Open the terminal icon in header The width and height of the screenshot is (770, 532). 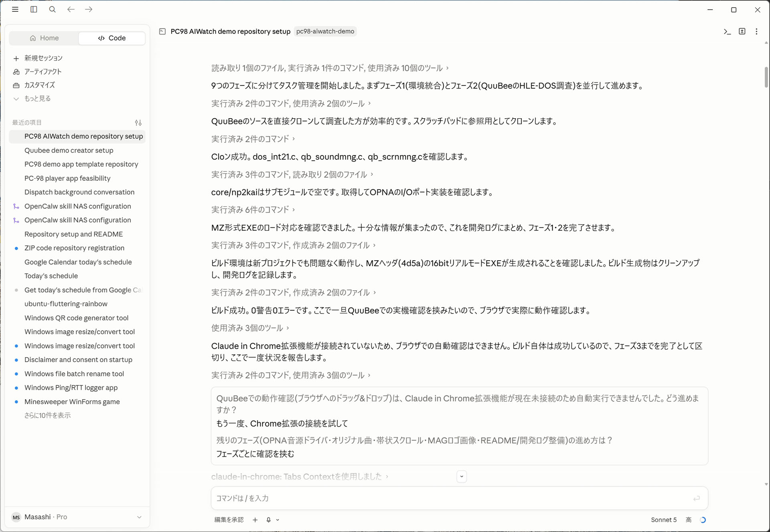[727, 31]
